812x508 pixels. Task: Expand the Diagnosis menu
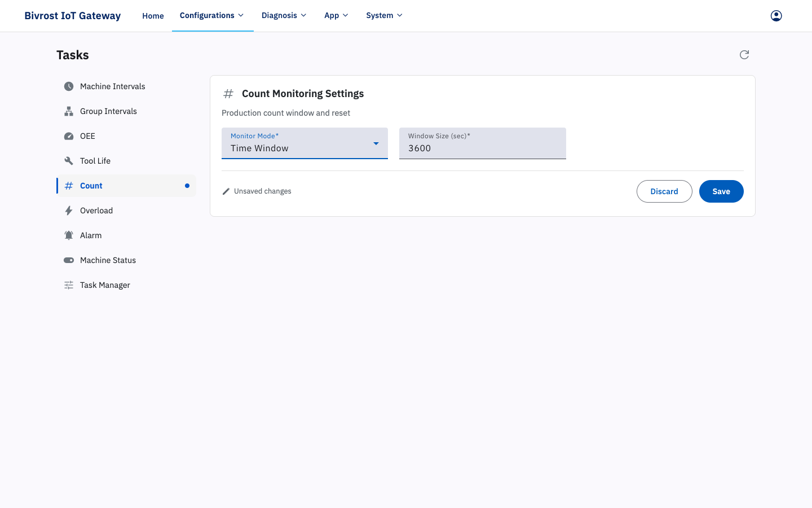pyautogui.click(x=284, y=15)
